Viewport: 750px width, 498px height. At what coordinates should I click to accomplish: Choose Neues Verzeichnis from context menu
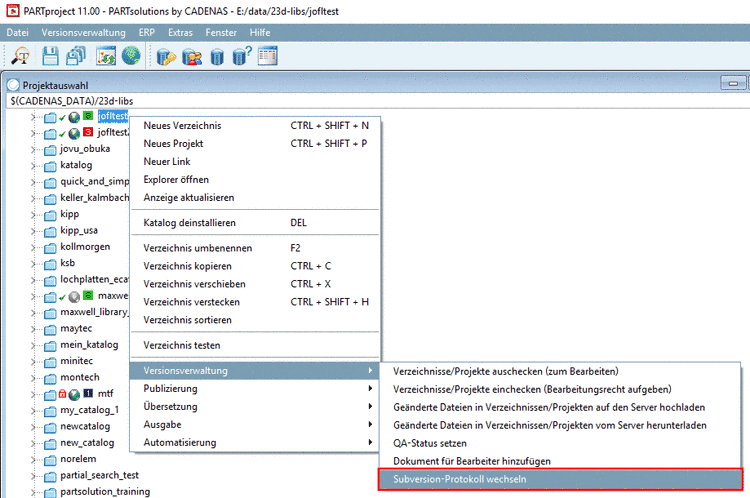click(x=255, y=125)
